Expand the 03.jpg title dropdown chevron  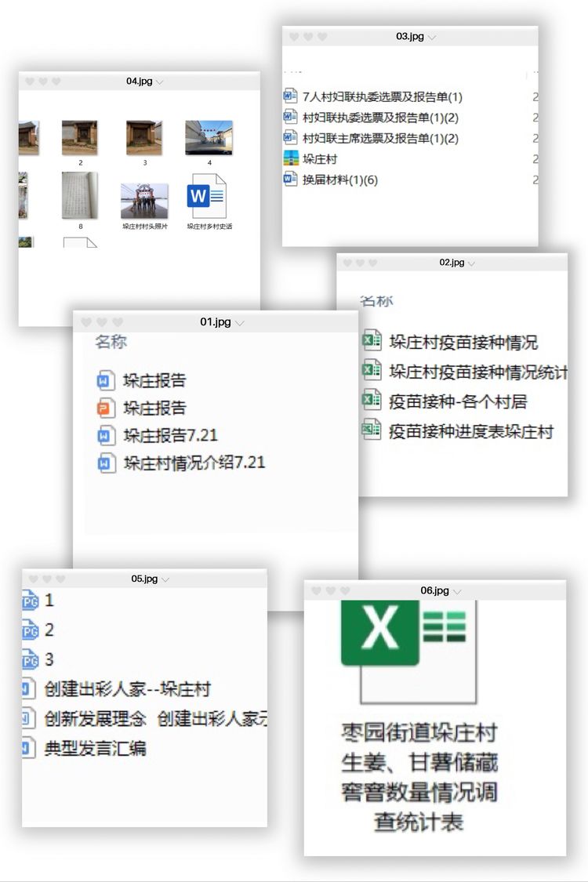click(432, 37)
